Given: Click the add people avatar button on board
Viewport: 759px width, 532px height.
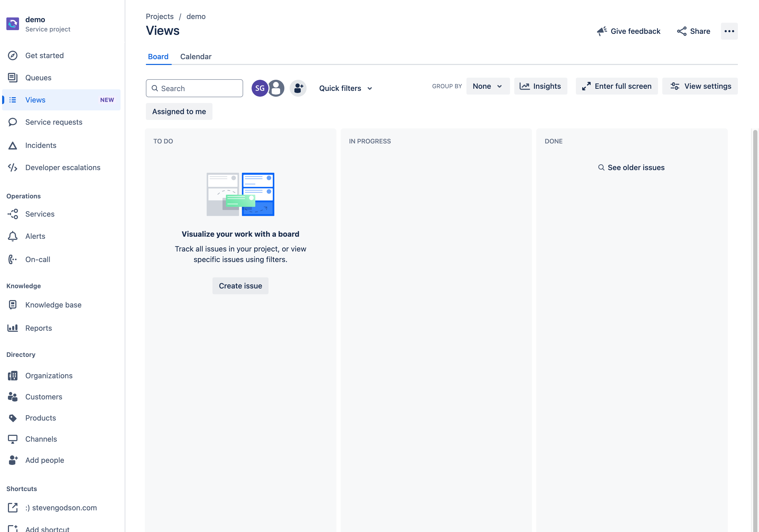Looking at the screenshot, I should pos(298,88).
